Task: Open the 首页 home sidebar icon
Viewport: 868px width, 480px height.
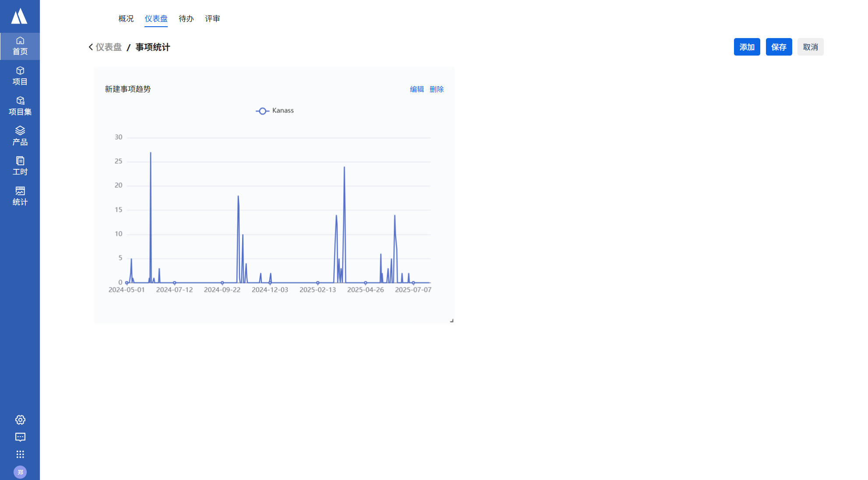Action: [20, 46]
